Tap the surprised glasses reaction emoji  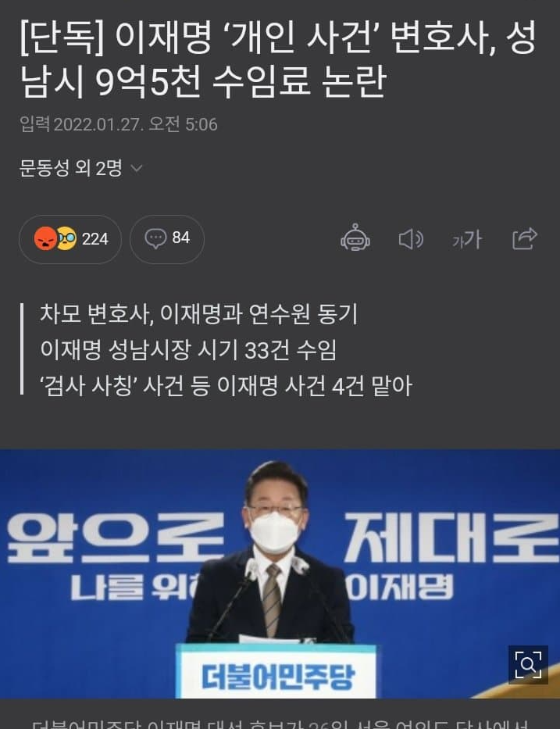(67, 238)
